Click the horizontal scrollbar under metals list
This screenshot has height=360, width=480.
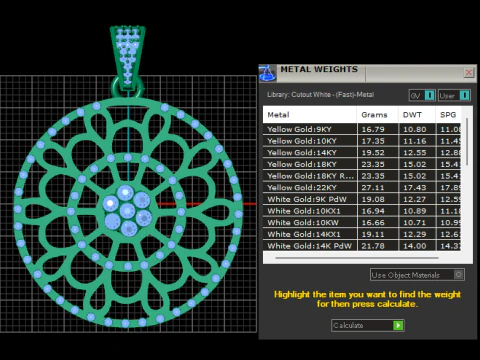357,258
